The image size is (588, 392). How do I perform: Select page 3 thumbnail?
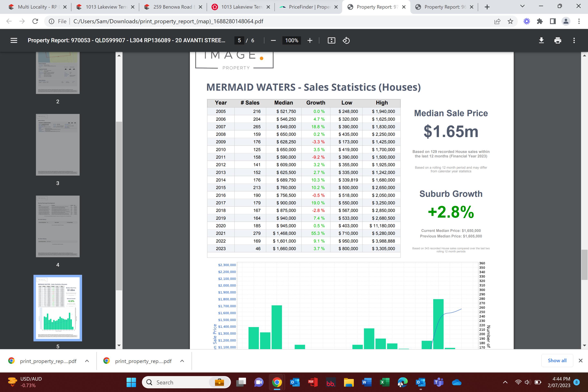point(58,145)
